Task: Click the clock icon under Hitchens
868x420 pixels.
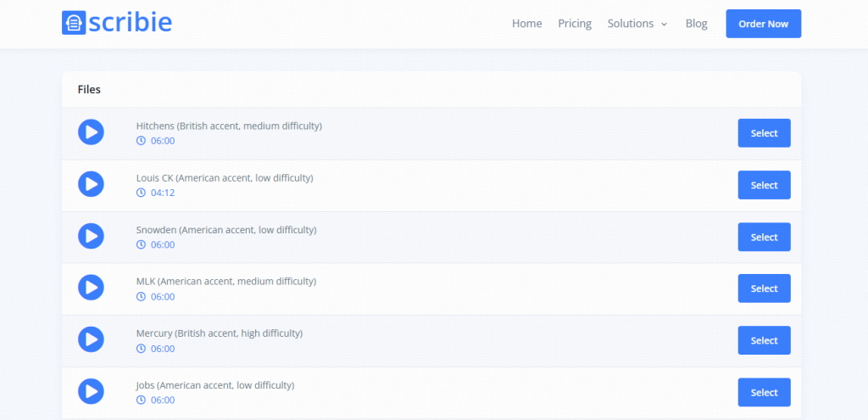Action: point(142,141)
